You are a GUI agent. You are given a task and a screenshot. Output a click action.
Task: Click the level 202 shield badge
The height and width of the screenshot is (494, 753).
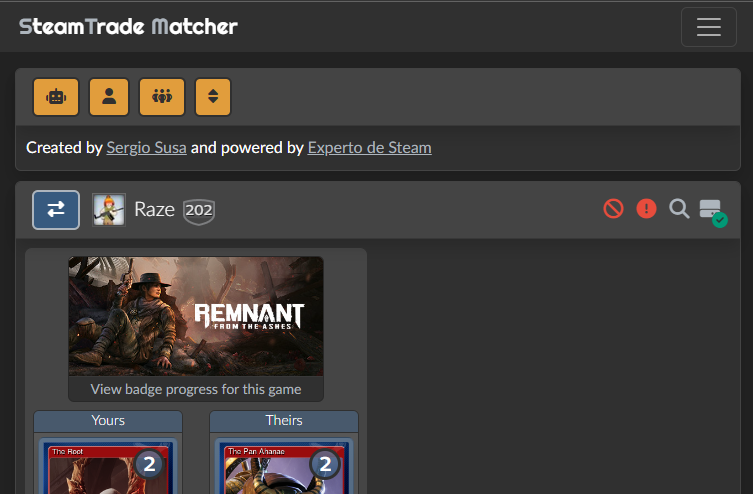click(199, 211)
